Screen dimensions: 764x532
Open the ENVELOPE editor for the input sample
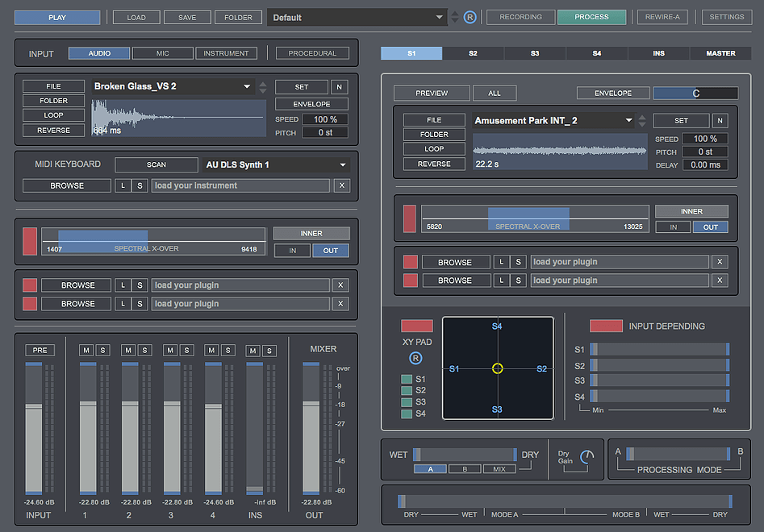pos(311,104)
